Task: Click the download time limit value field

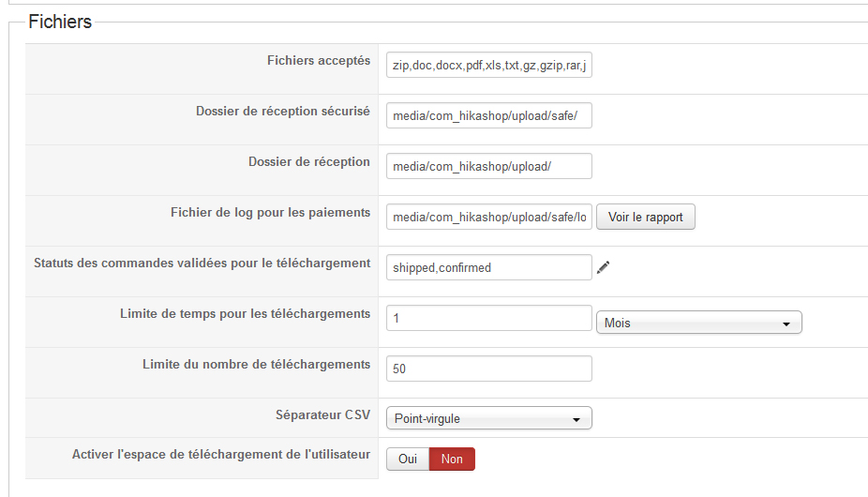Action: [488, 318]
